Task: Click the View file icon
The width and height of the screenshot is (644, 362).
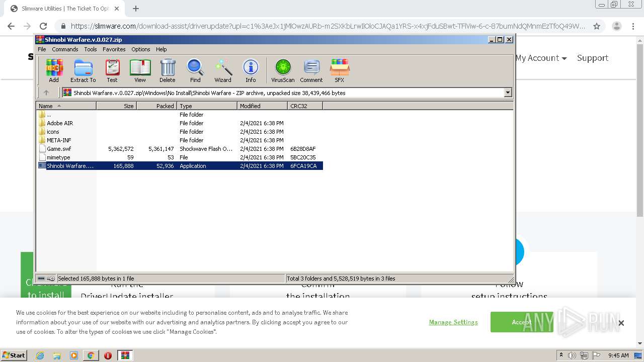Action: [x=140, y=70]
